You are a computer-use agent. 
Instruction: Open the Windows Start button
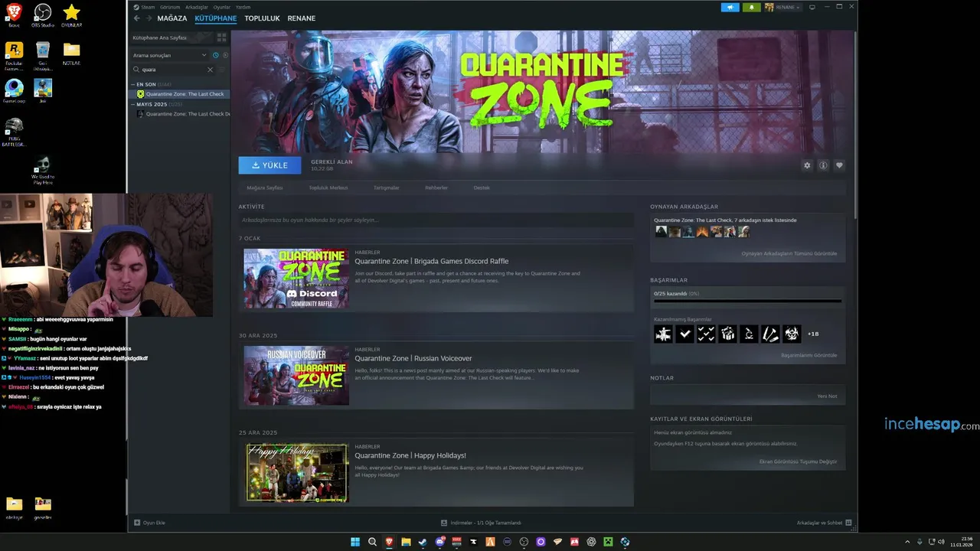[355, 542]
